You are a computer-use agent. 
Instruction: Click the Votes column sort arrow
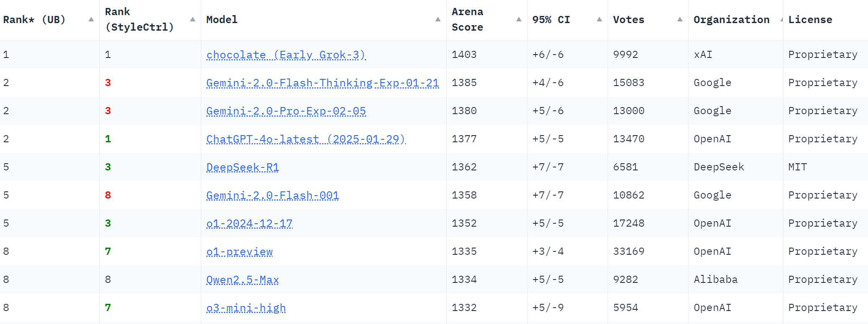[x=680, y=19]
